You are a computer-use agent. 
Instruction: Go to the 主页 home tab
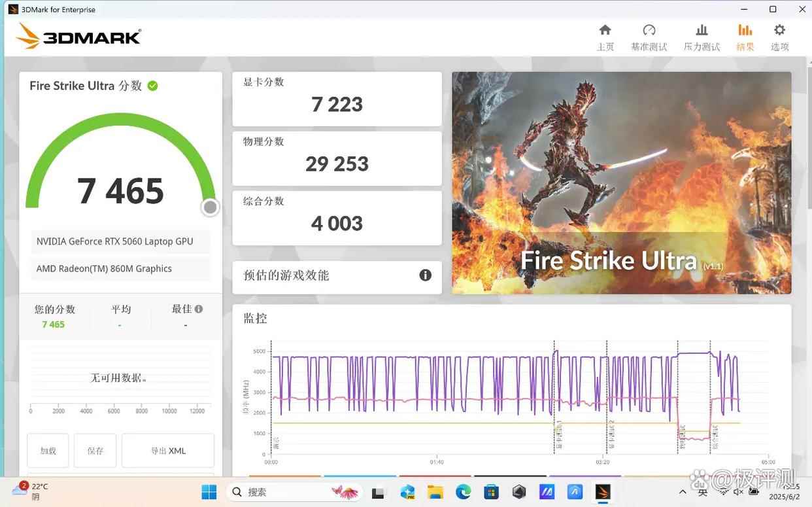pyautogui.click(x=605, y=37)
